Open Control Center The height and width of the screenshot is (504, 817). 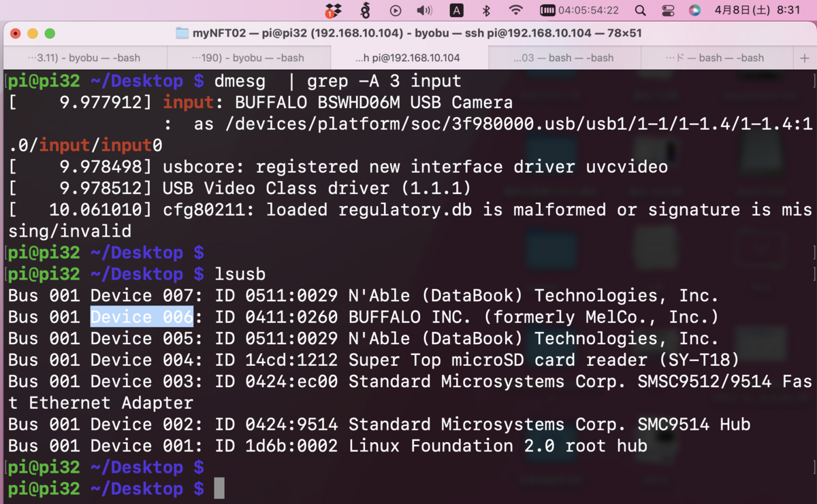668,10
